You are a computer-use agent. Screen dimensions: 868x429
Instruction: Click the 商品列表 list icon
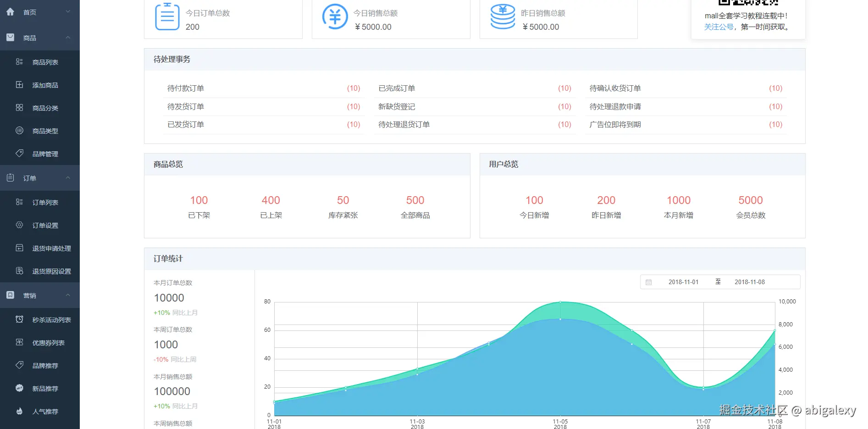tap(19, 62)
